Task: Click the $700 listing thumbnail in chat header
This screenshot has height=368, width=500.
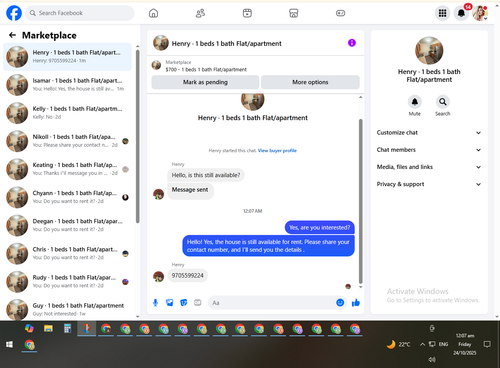Action: pos(156,65)
